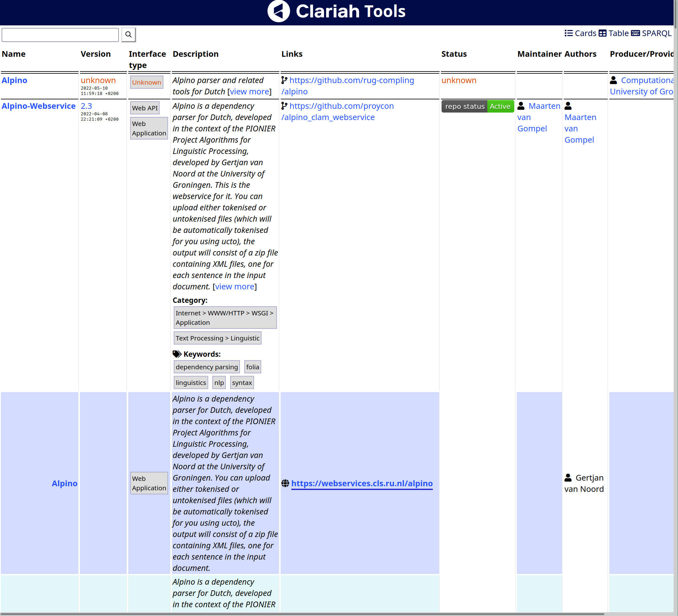Click the tags icon beside Keywords
Image resolution: width=678 pixels, height=616 pixels.
[177, 354]
